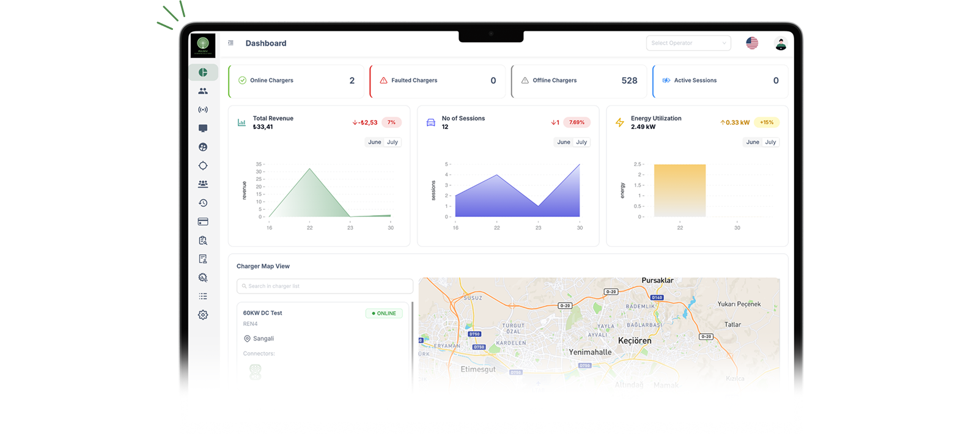Select the Offline Chargers summary card
Viewport: 980px width, 434px height.
[x=579, y=81]
